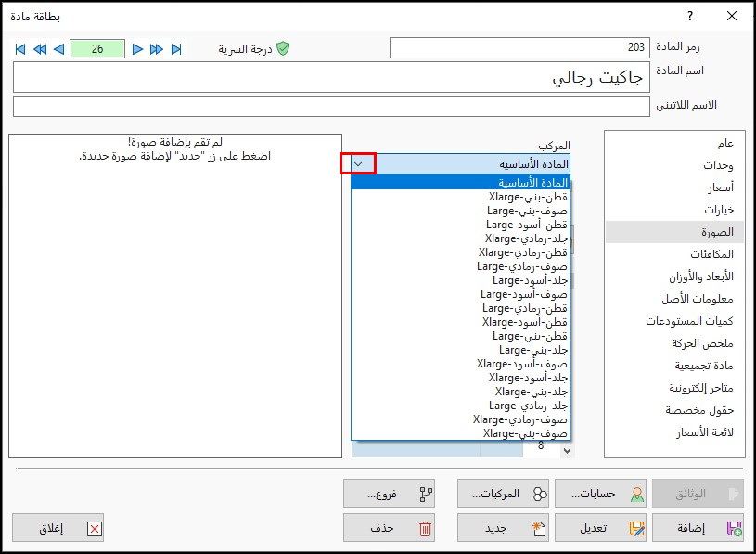Select قطن-بني-Large from the list
The width and height of the screenshot is (756, 554).
[460, 336]
